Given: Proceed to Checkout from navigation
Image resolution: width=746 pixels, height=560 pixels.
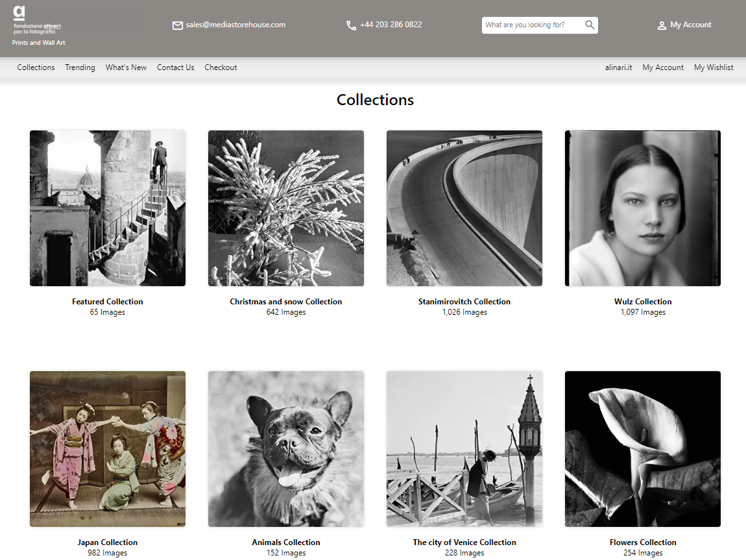Looking at the screenshot, I should tap(221, 67).
